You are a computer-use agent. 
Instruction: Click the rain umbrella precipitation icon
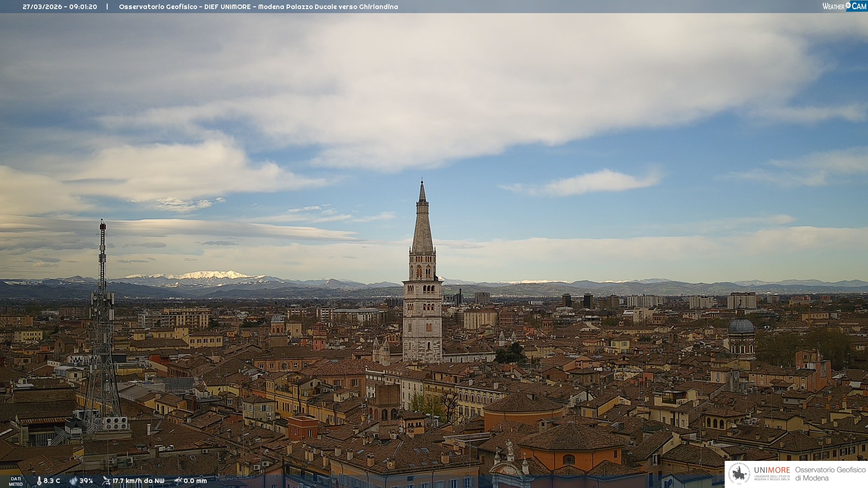(x=178, y=481)
